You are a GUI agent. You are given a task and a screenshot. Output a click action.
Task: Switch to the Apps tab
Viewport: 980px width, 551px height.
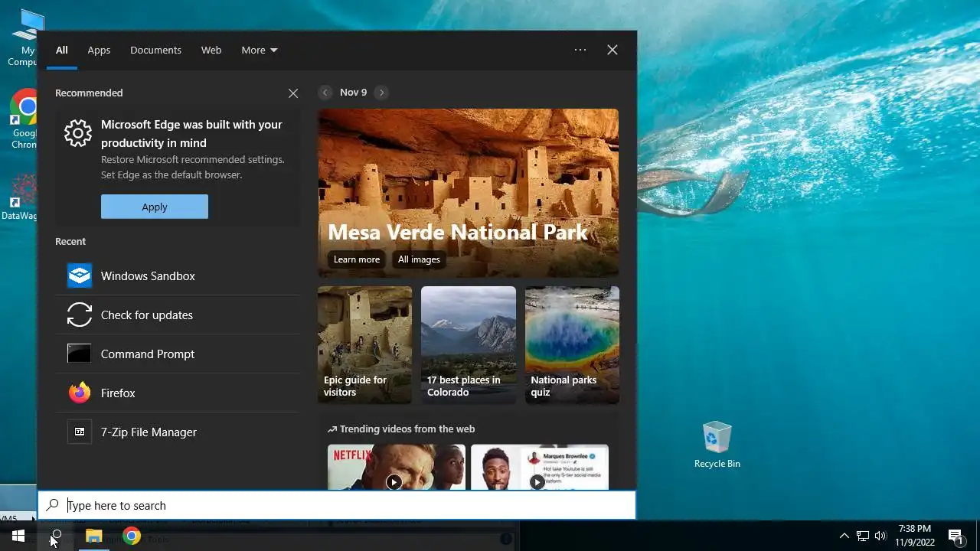[x=99, y=50]
